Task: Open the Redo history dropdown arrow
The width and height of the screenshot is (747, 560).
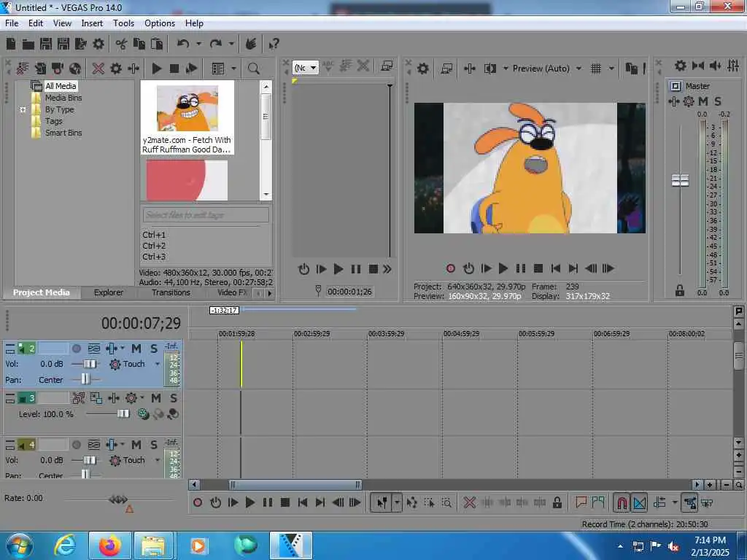Action: (231, 44)
